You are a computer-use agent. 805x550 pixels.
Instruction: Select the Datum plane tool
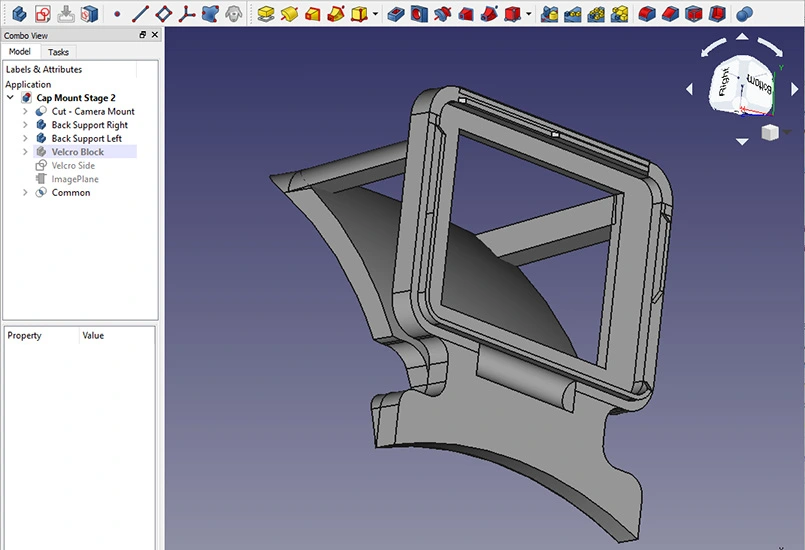click(x=163, y=14)
